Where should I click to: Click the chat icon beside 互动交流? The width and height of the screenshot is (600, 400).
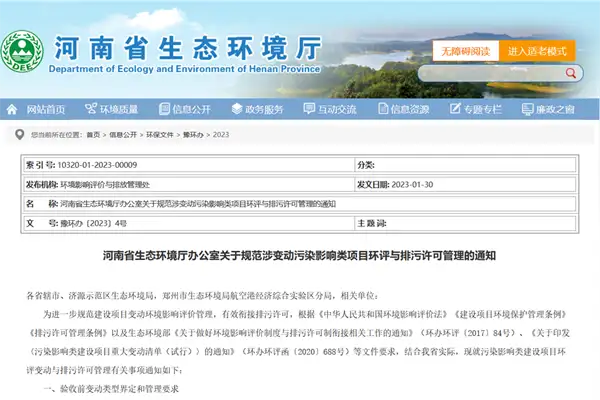308,110
